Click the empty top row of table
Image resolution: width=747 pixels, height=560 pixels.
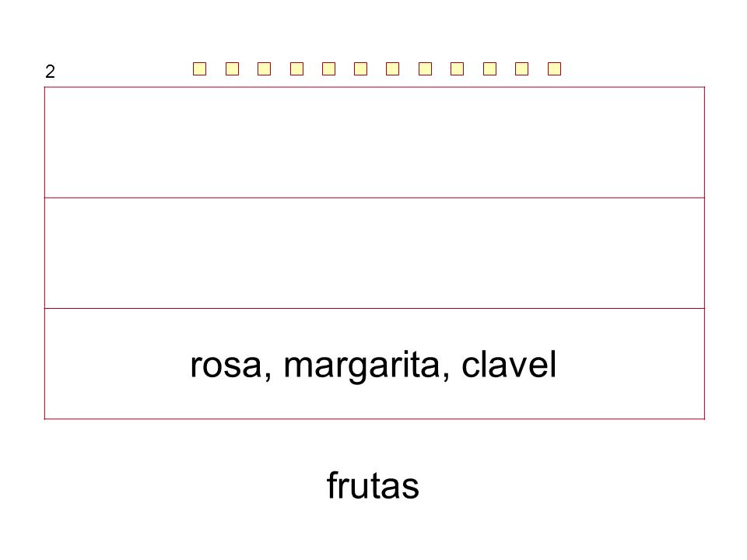[374, 142]
